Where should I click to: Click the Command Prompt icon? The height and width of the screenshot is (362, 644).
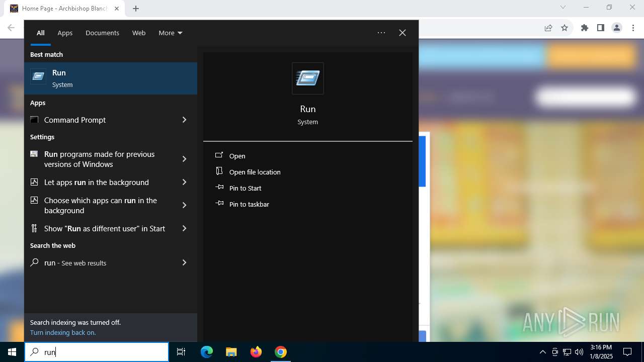[x=34, y=120]
